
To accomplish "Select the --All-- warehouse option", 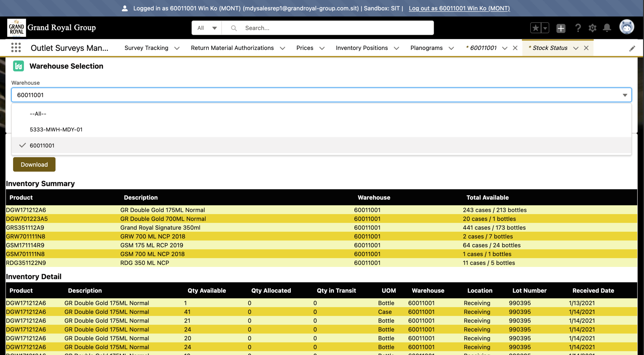I will click(x=38, y=114).
